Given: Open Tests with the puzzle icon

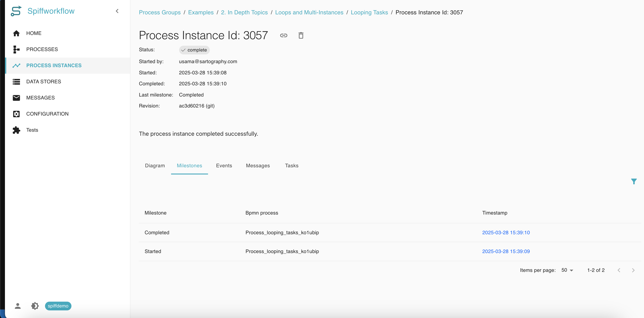Looking at the screenshot, I should coord(17,130).
